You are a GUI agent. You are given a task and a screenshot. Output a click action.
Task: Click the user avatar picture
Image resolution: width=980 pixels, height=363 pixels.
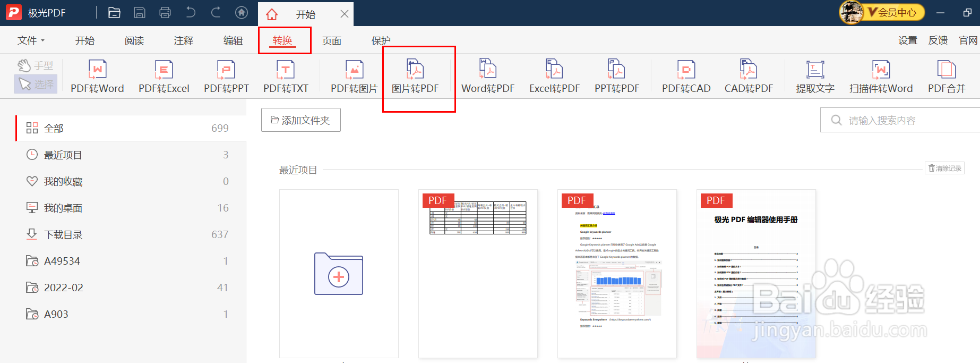click(x=851, y=12)
